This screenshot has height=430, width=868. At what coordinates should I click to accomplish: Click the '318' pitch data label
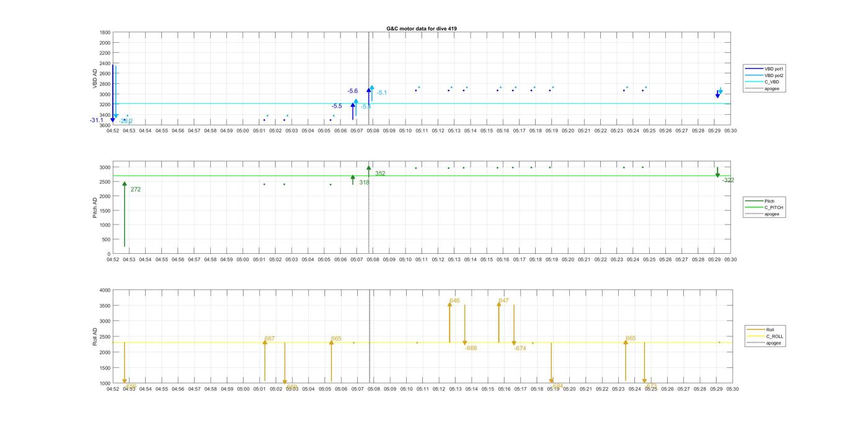pyautogui.click(x=364, y=182)
